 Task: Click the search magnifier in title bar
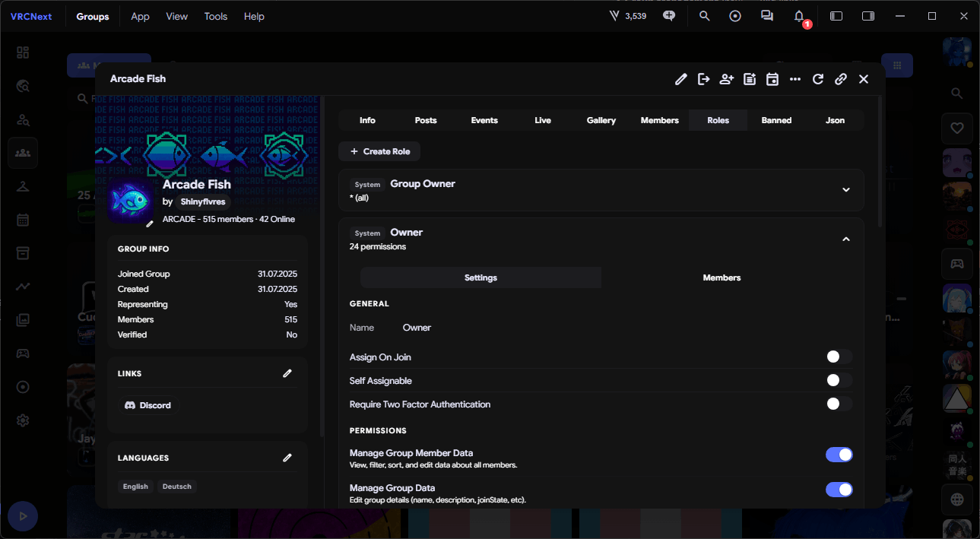[x=705, y=16]
